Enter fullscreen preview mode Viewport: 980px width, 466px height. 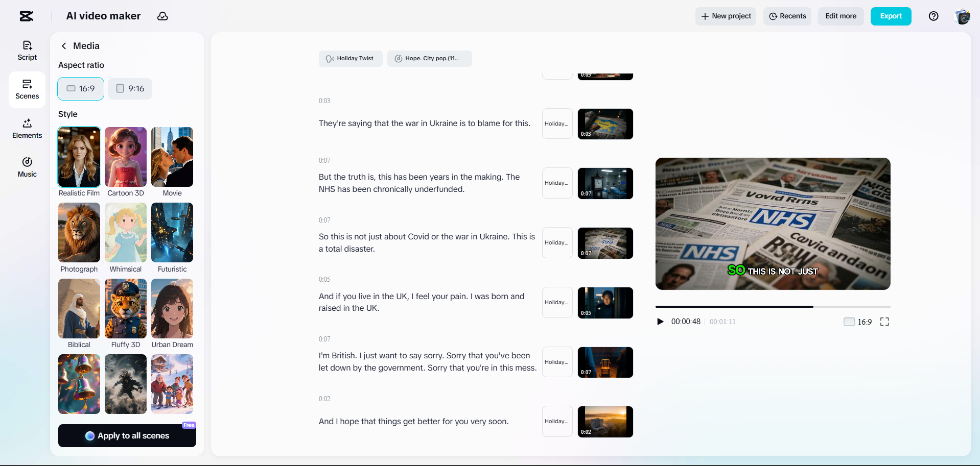(884, 322)
